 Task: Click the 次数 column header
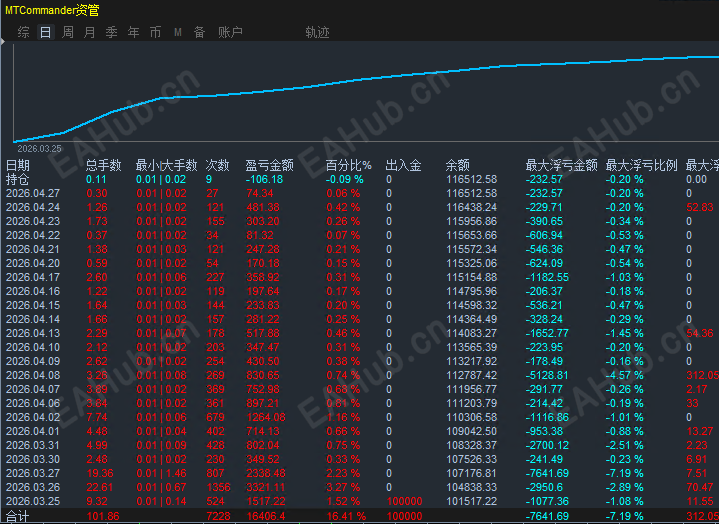tap(217, 165)
